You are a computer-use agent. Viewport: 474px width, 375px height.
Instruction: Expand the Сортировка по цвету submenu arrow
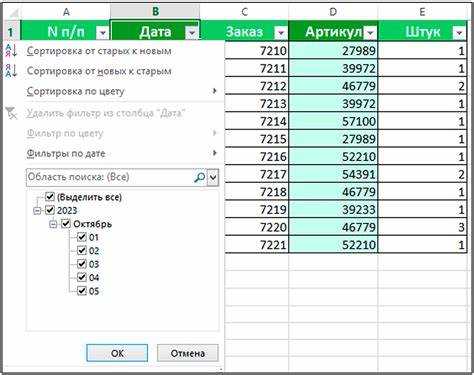pyautogui.click(x=215, y=91)
